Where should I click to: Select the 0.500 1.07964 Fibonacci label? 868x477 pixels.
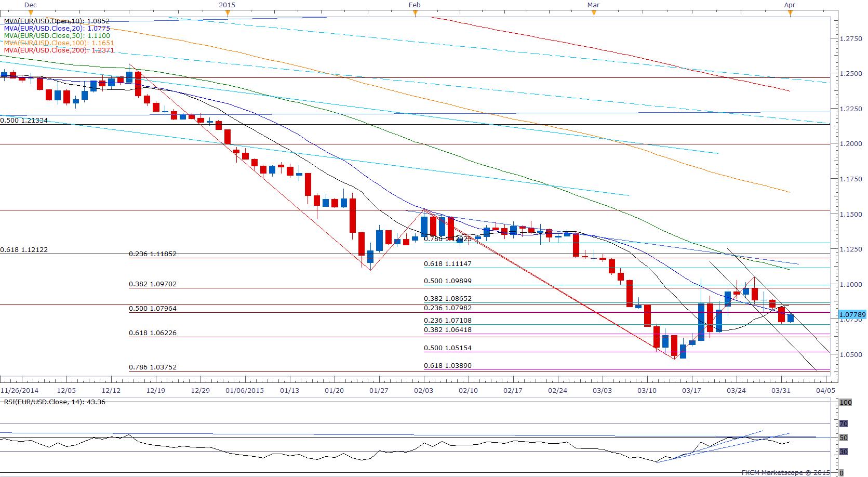(x=153, y=309)
